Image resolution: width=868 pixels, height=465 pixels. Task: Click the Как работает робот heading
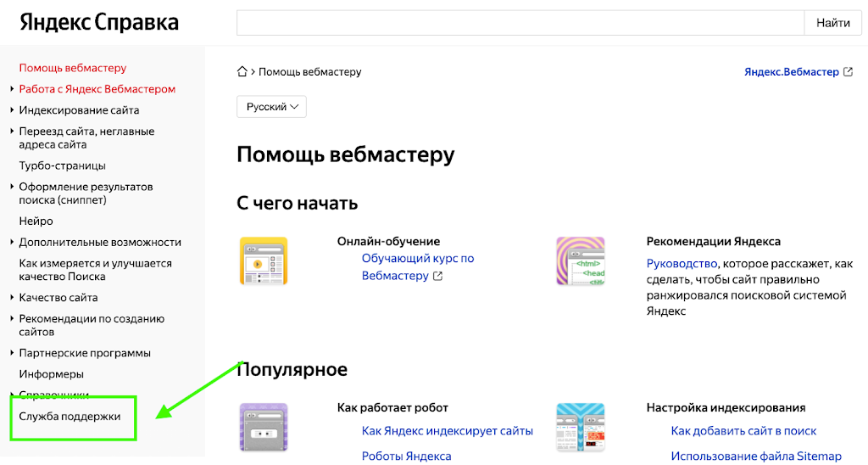point(392,407)
